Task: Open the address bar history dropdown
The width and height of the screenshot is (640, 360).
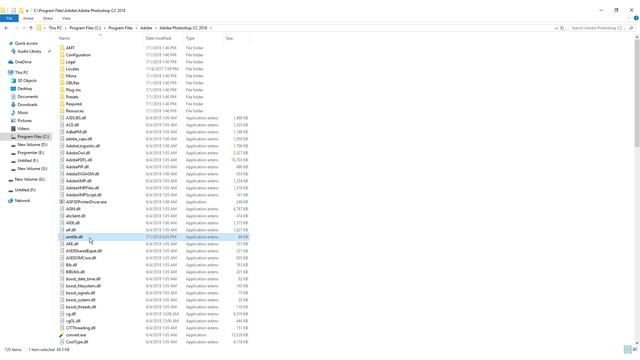Action: 556,28
